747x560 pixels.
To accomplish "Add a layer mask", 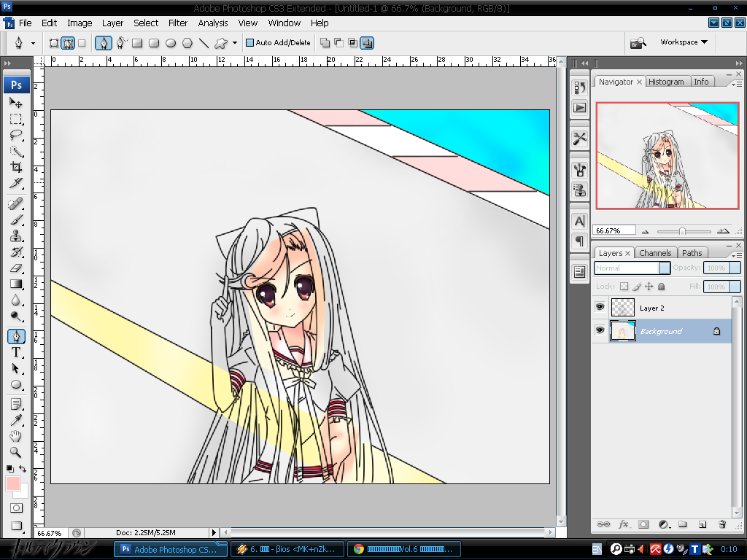I will click(x=643, y=524).
